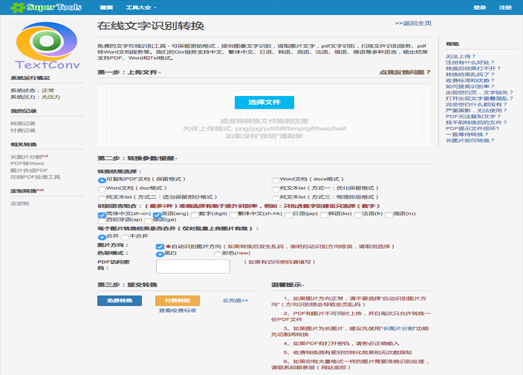Open the PDF转Word sidebar link

27,163
